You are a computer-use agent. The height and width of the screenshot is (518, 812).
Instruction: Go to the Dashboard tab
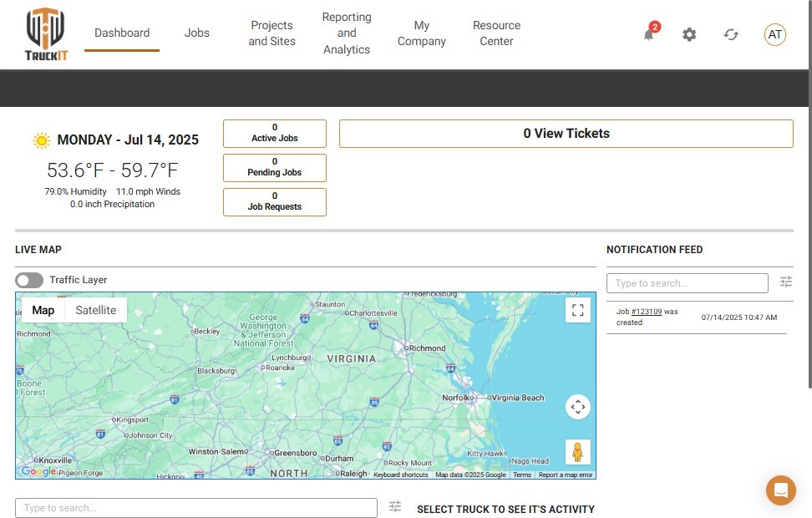pyautogui.click(x=122, y=33)
